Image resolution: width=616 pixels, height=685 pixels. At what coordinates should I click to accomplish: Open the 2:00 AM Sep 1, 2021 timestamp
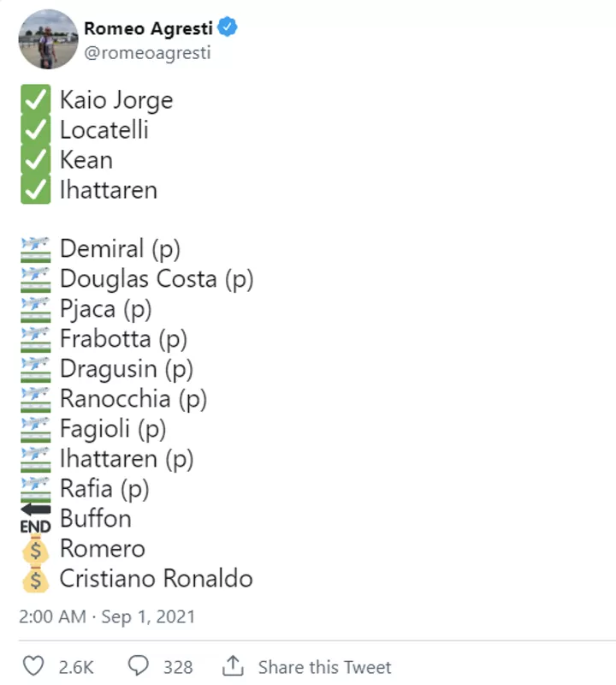pos(107,616)
